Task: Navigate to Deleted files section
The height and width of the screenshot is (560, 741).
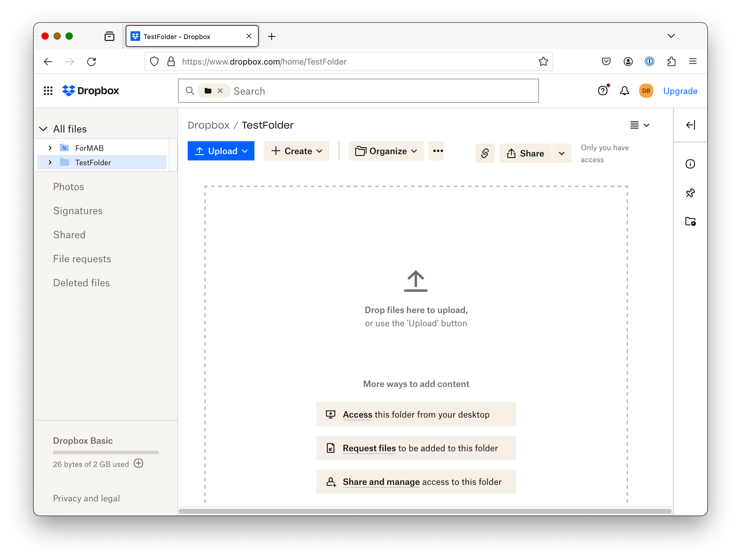Action: tap(81, 283)
